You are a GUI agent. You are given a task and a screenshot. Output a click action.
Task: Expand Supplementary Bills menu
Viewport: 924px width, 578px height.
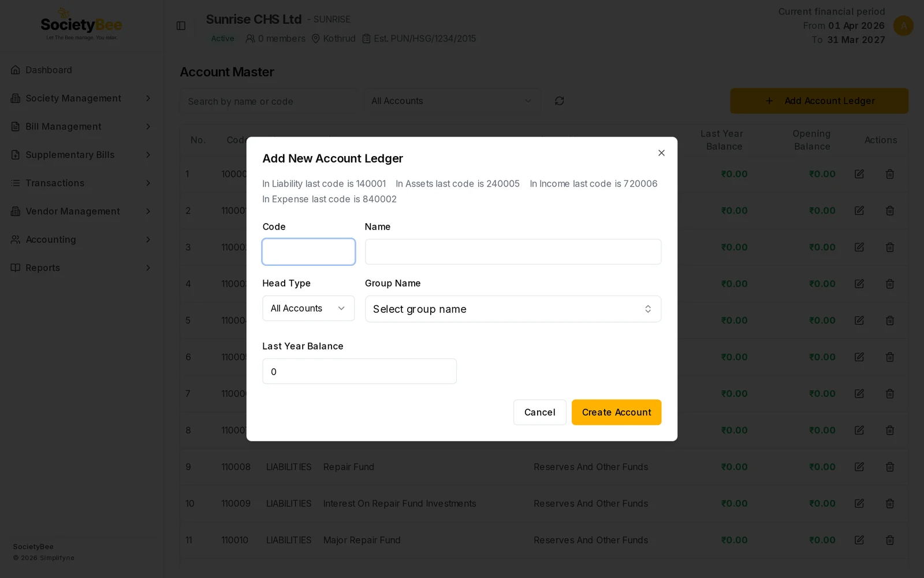tap(81, 155)
